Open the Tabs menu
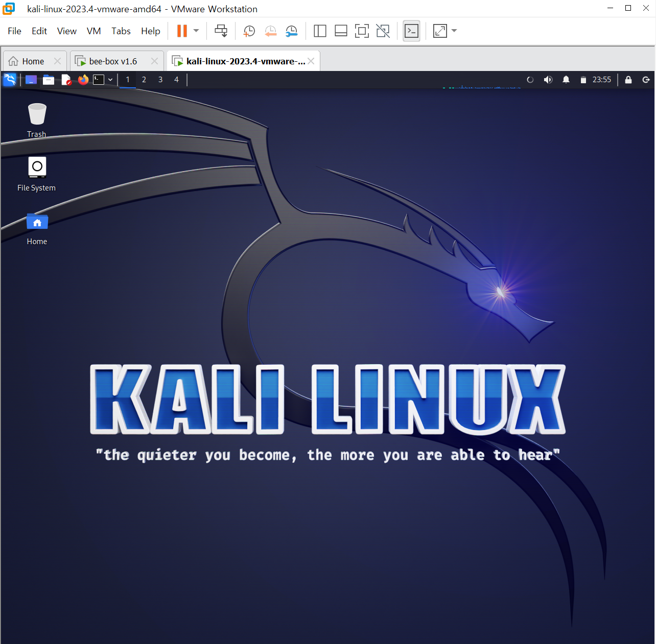 [x=121, y=31]
